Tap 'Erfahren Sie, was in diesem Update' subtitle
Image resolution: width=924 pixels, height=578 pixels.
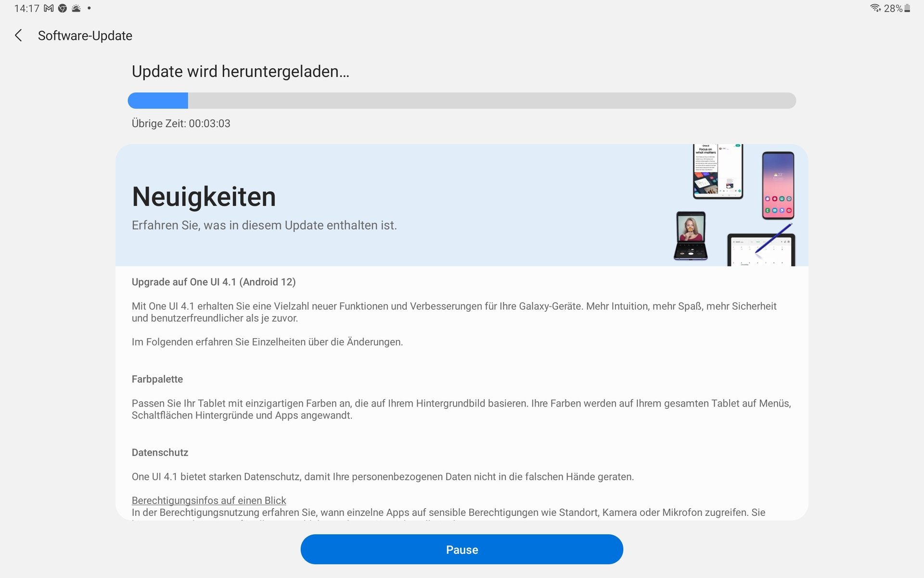pos(264,225)
